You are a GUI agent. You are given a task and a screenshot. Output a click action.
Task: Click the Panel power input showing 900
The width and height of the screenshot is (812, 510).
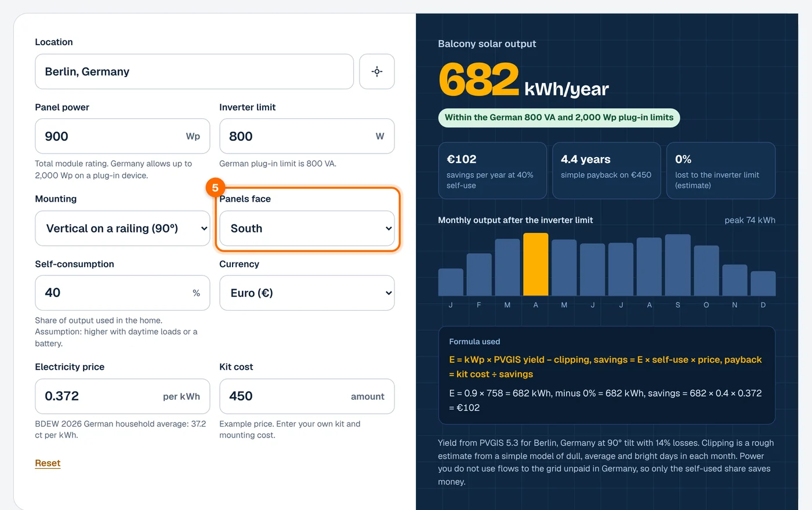click(x=122, y=136)
